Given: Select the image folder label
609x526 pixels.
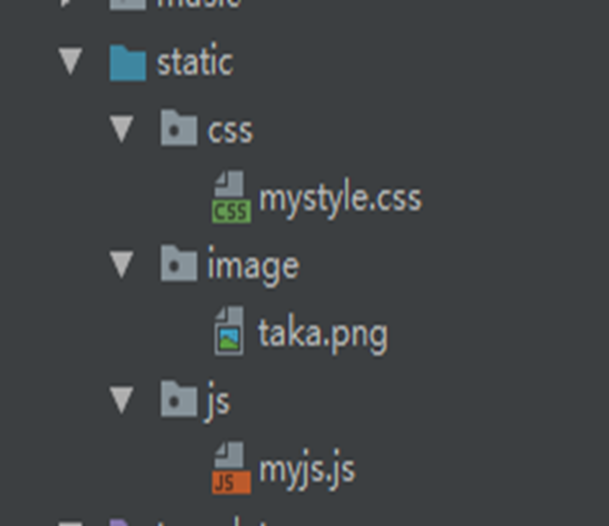Looking at the screenshot, I should point(253,266).
